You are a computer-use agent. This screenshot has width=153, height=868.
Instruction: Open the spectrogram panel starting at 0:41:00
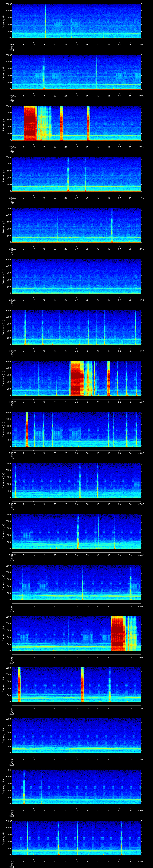[77, 225]
